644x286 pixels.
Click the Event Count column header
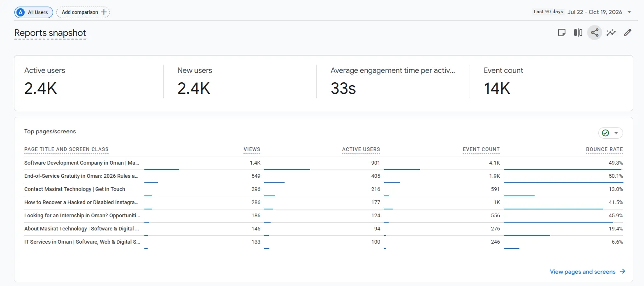click(x=481, y=149)
